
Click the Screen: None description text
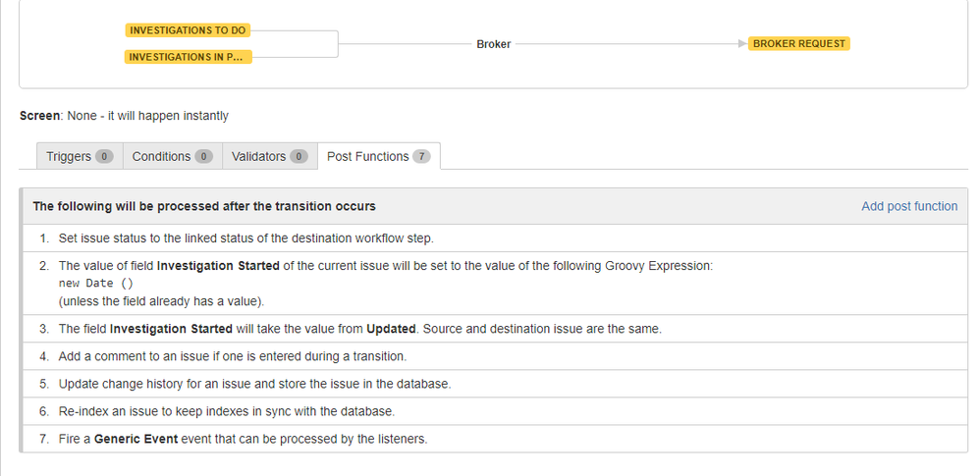124,116
